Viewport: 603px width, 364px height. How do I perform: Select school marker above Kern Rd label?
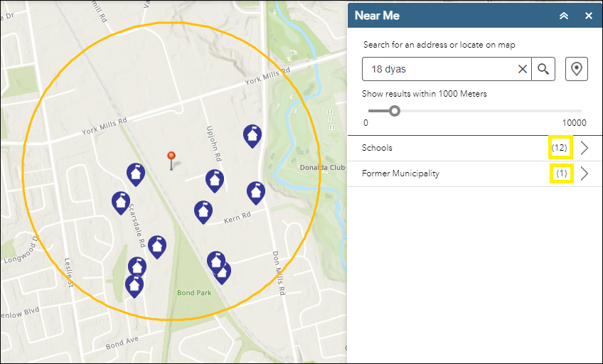pos(256,193)
